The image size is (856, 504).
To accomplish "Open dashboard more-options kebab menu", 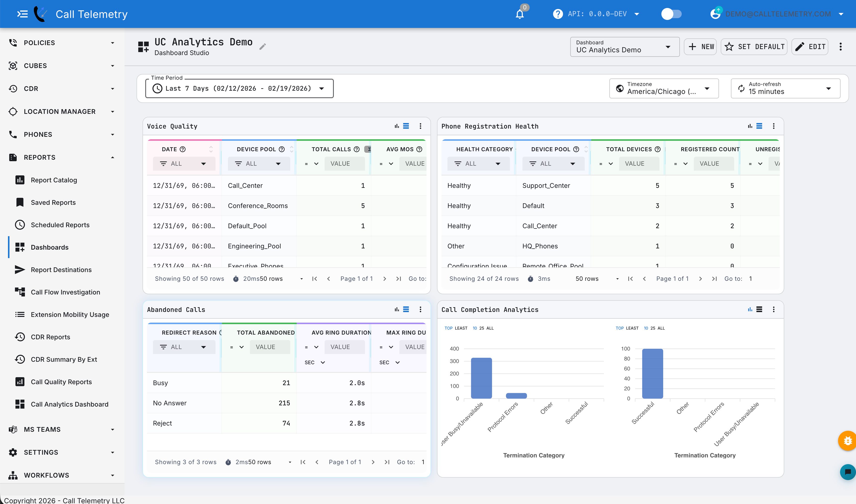I will pos(841,47).
